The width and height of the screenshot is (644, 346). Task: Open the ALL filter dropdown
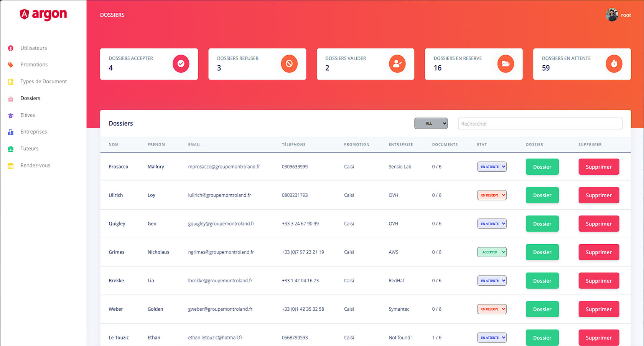pos(431,123)
